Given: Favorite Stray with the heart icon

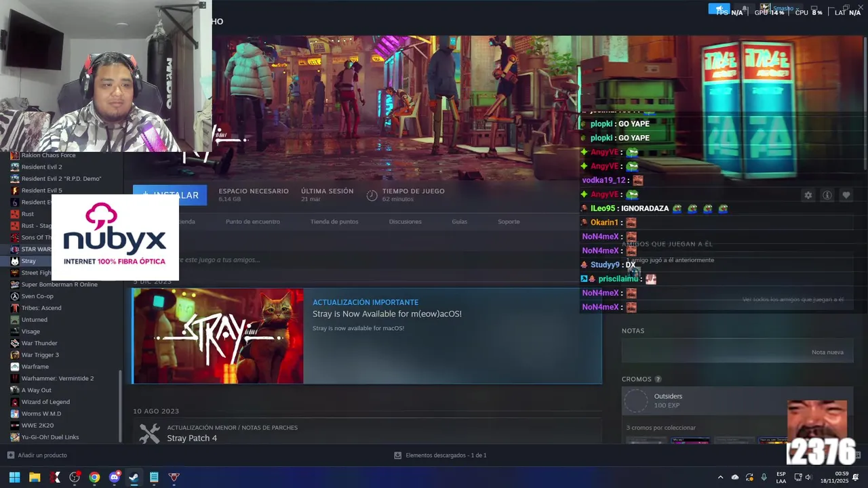Looking at the screenshot, I should [x=846, y=195].
